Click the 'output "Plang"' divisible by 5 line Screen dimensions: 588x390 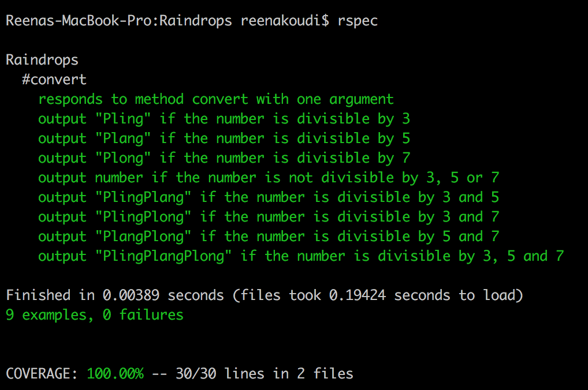[224, 138]
